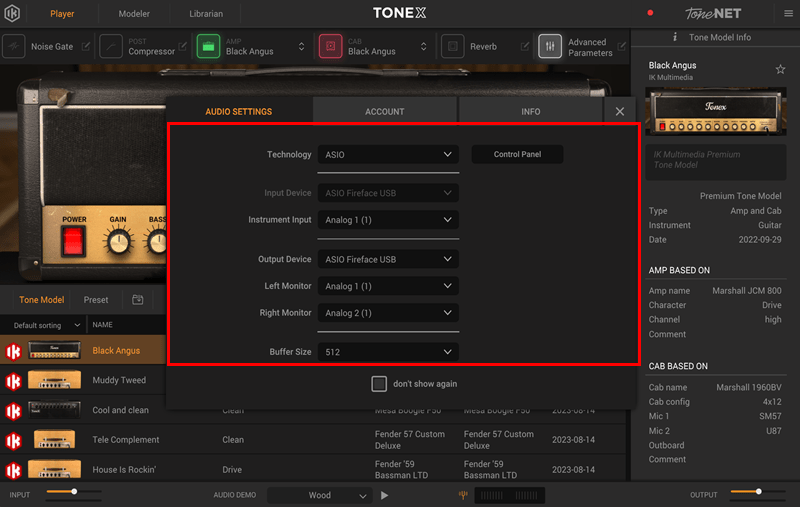The image size is (800, 507).
Task: Play the audio demo
Action: (x=384, y=495)
